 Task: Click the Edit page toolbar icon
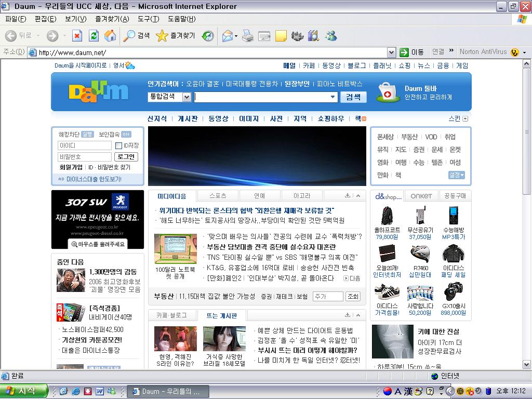(x=264, y=36)
